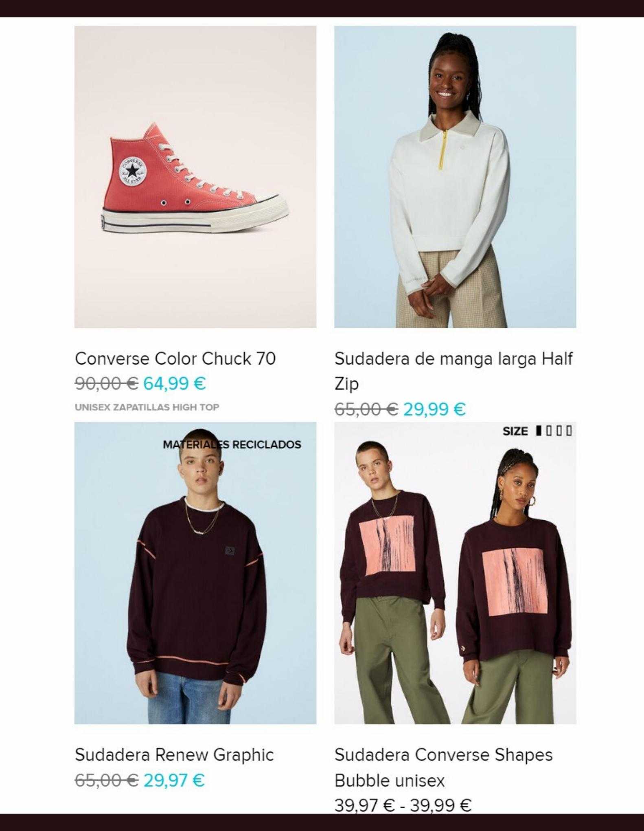Select the third SIZE indicator box
This screenshot has width=644, height=831.
click(559, 431)
